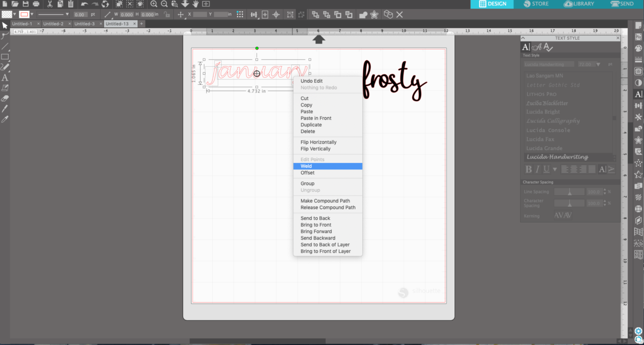Click the Undo arrow icon
The height and width of the screenshot is (345, 644).
[x=84, y=4]
